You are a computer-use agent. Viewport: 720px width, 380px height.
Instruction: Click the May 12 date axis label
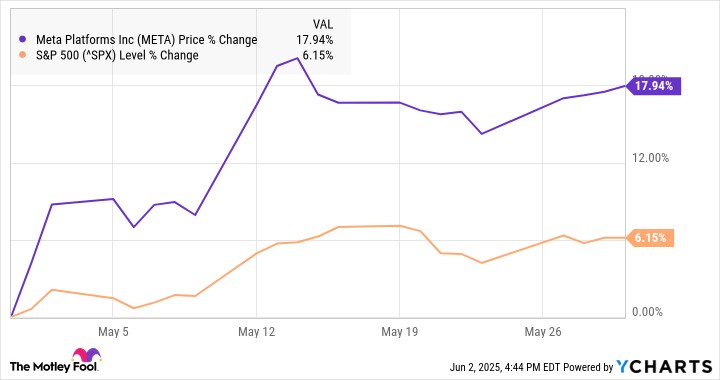[256, 331]
